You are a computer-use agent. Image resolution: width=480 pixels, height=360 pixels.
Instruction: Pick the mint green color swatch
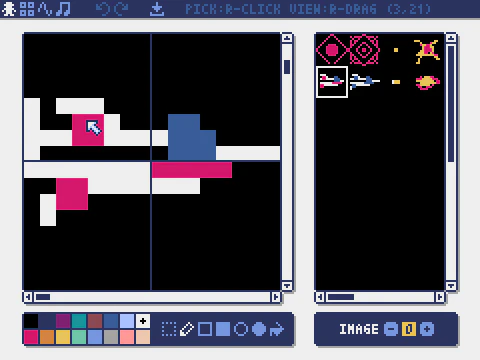pyautogui.click(x=79, y=337)
